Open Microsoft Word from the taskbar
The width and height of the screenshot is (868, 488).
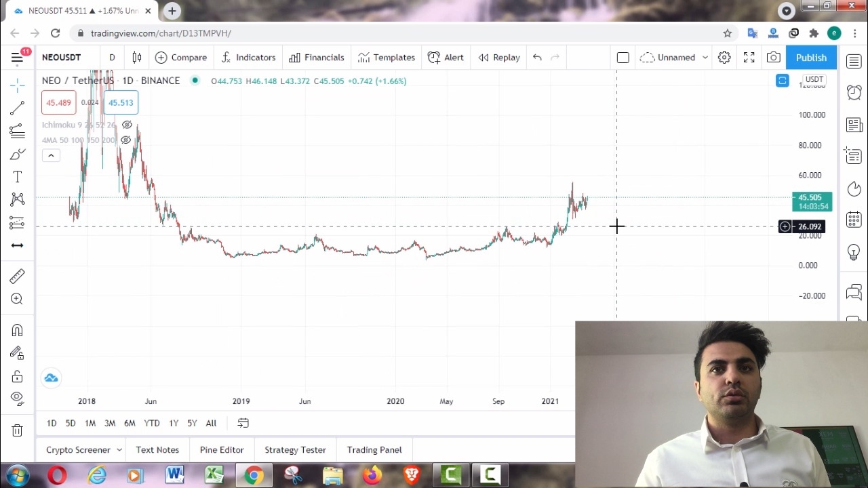[x=175, y=474]
